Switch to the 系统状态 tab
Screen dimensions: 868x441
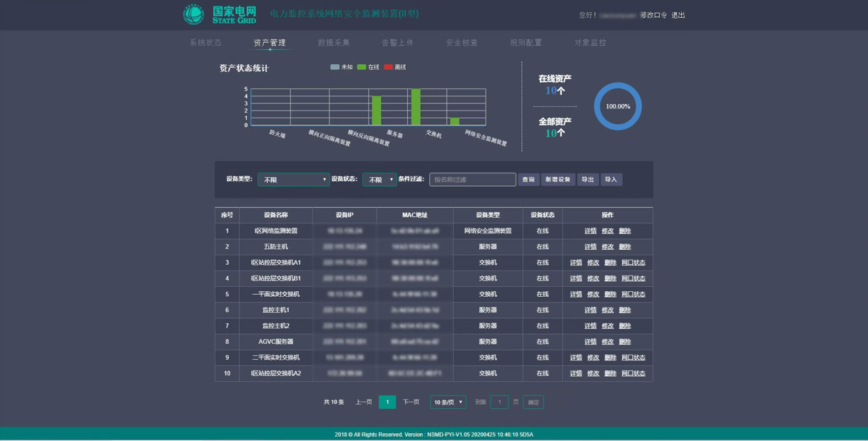[205, 43]
